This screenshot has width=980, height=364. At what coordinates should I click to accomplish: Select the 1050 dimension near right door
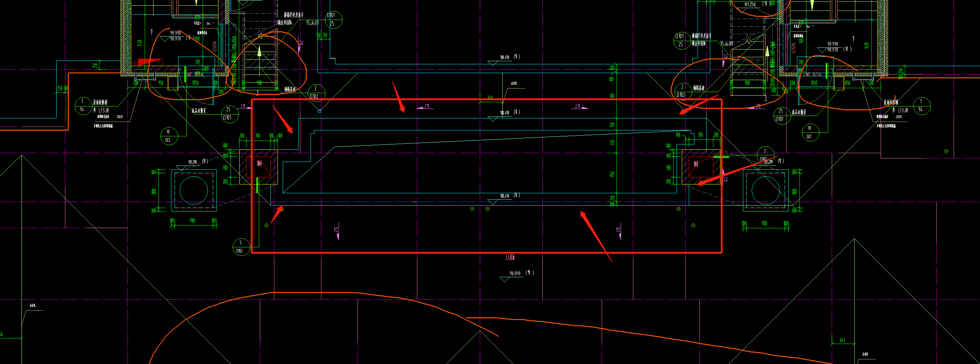point(814,83)
